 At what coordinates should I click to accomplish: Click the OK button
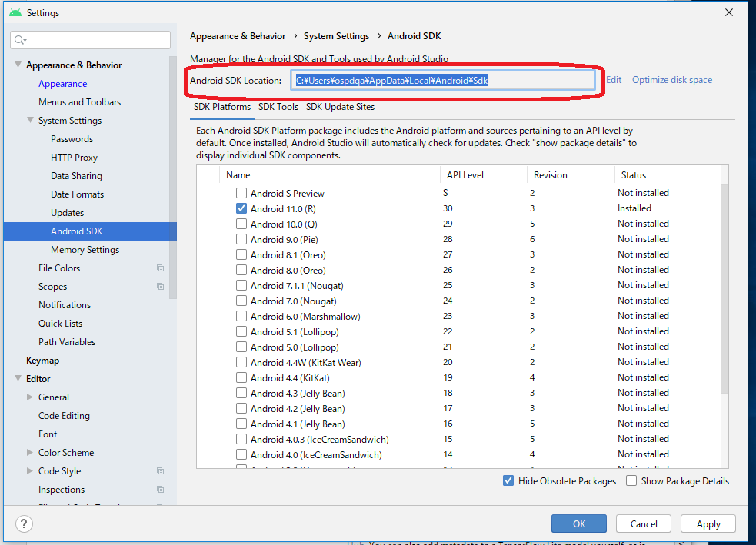coord(579,523)
